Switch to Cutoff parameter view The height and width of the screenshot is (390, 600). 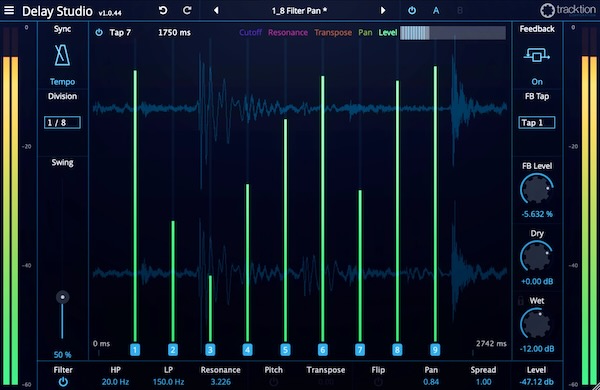251,33
